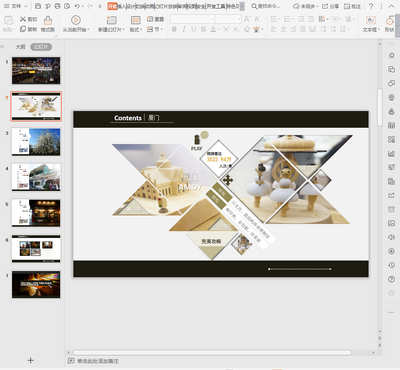
Task: Click the 批注 (Comments) button
Action: coord(352,6)
